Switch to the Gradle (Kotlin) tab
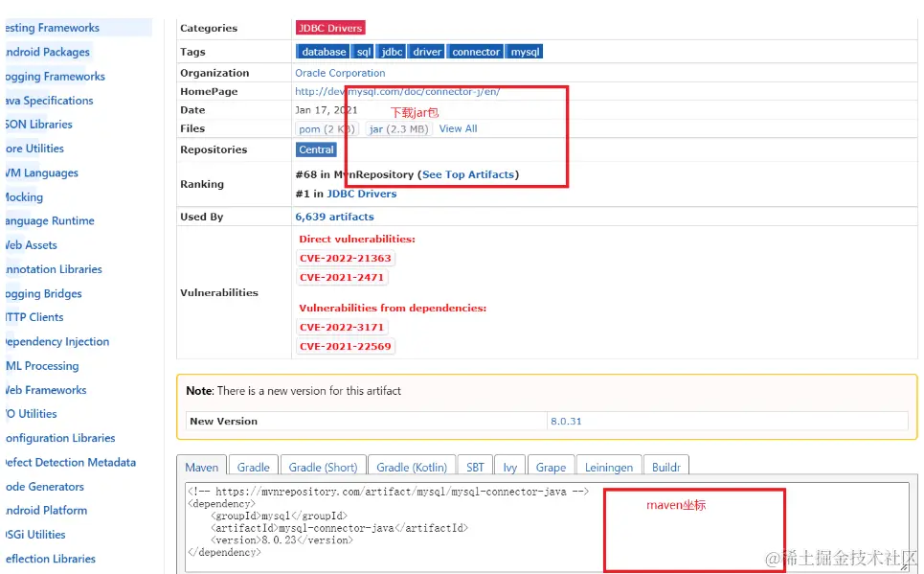The height and width of the screenshot is (574, 924). [x=412, y=467]
